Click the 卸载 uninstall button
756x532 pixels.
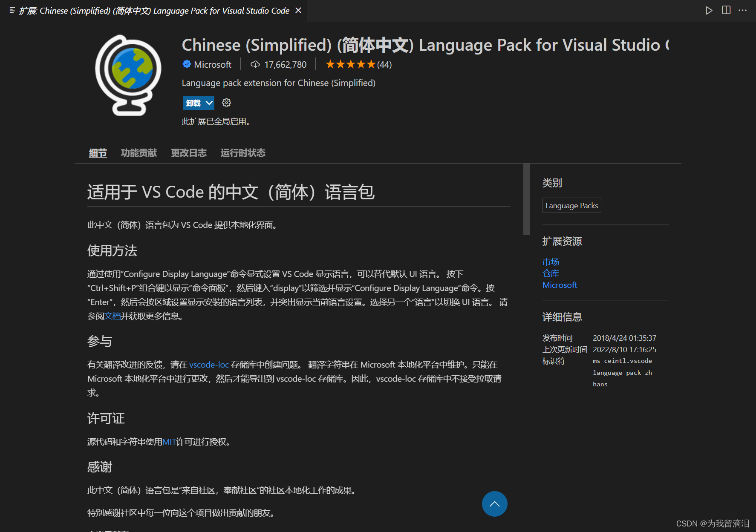pos(193,103)
